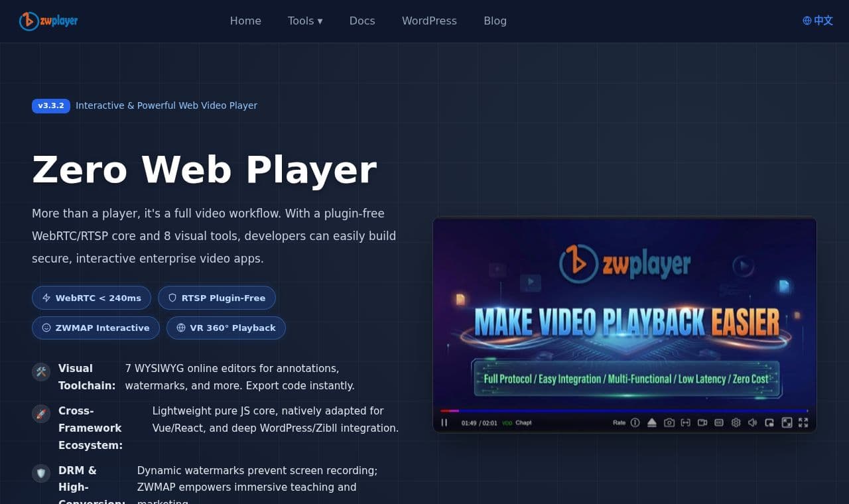Click the VR 360° Playback pill
Screen dimensions: 849x504
pyautogui.click(x=226, y=328)
